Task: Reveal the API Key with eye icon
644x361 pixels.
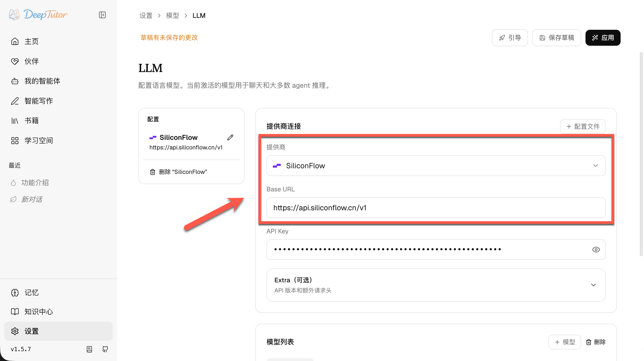Action: pos(596,250)
